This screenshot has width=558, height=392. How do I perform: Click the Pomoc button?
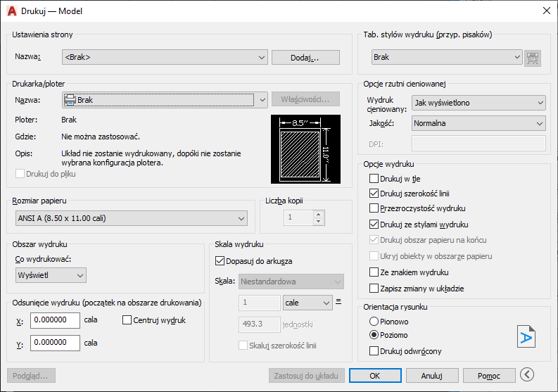(x=489, y=376)
